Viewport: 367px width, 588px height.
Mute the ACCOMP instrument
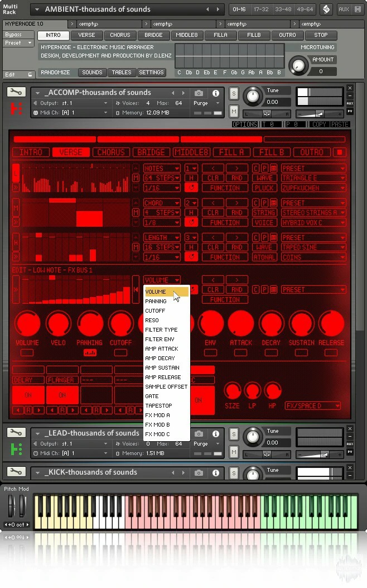coord(234,111)
